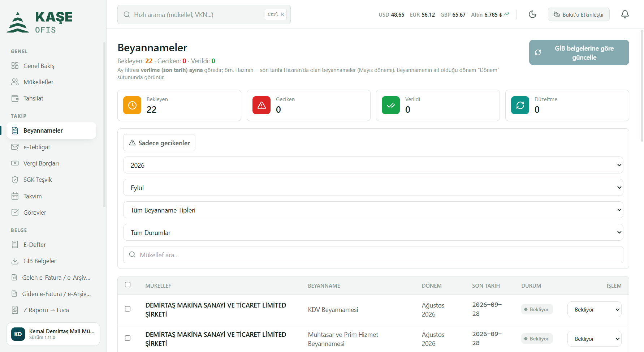Click the Kaşe Ofis logo
Screen dimensions: 644x352
click(40, 22)
